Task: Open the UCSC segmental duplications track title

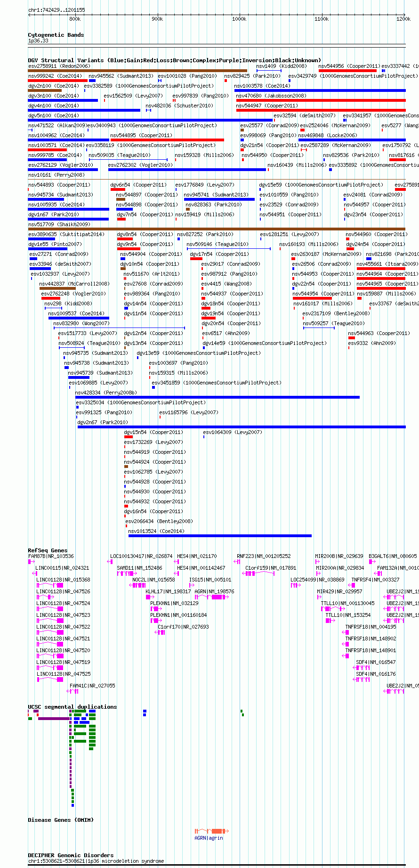Action: coord(73,707)
